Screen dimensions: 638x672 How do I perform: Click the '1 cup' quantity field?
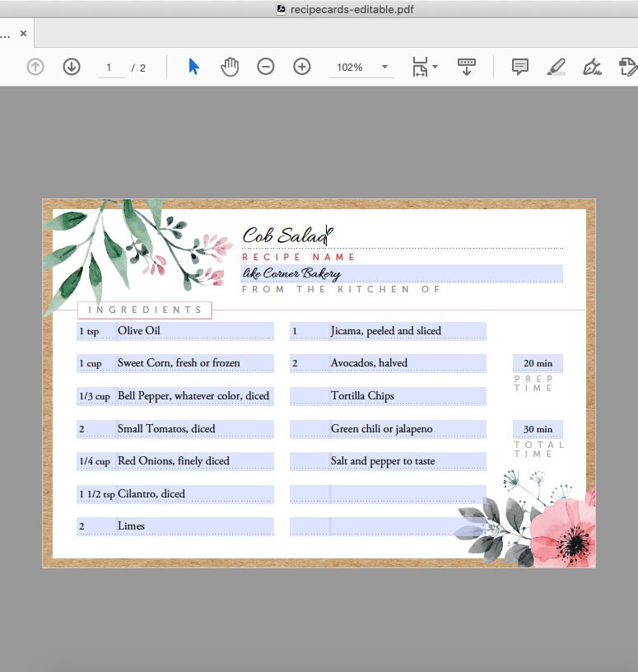pyautogui.click(x=96, y=363)
